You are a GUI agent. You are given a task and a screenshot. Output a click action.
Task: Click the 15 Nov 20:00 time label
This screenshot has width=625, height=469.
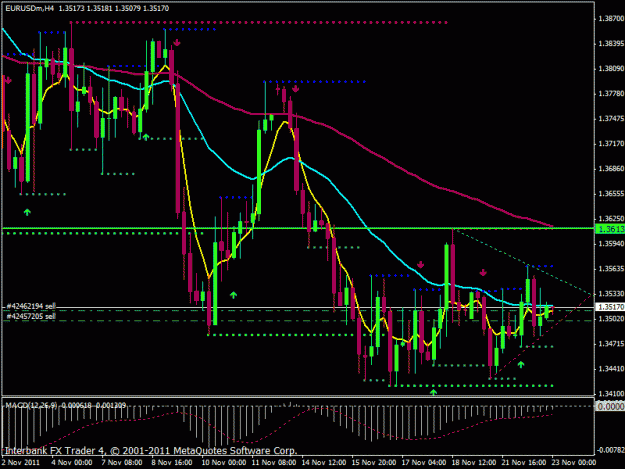(373, 462)
